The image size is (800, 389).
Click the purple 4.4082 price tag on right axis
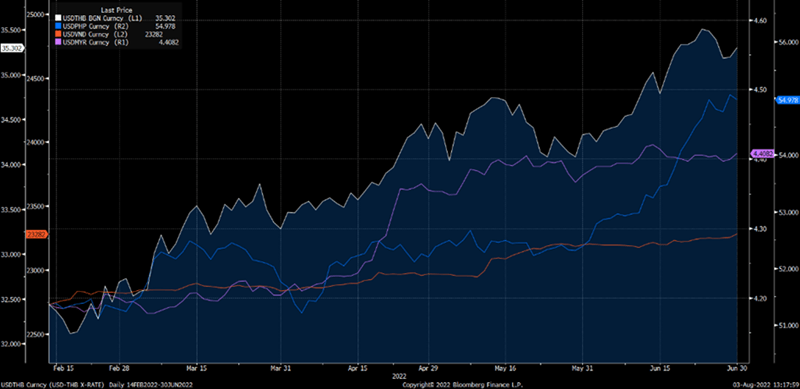pos(762,153)
